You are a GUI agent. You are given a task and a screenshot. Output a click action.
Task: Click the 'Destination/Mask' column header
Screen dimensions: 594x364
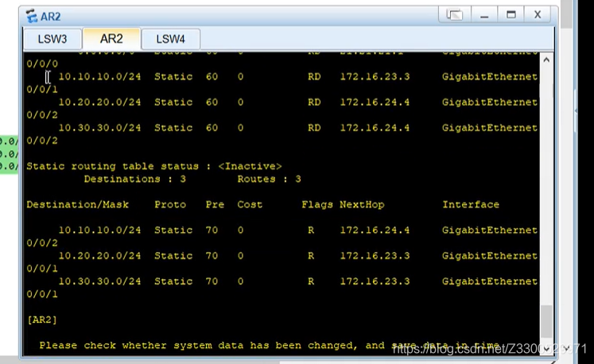(x=78, y=204)
